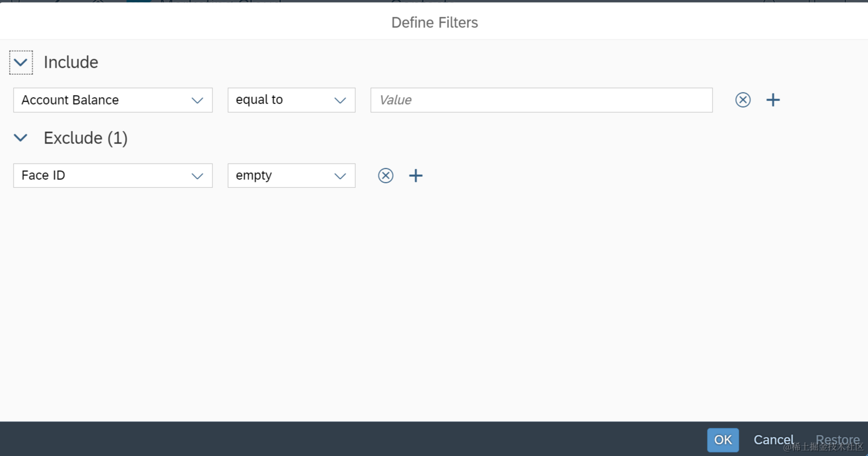The height and width of the screenshot is (456, 868).
Task: Remove the Face ID exclude condition
Action: [386, 175]
